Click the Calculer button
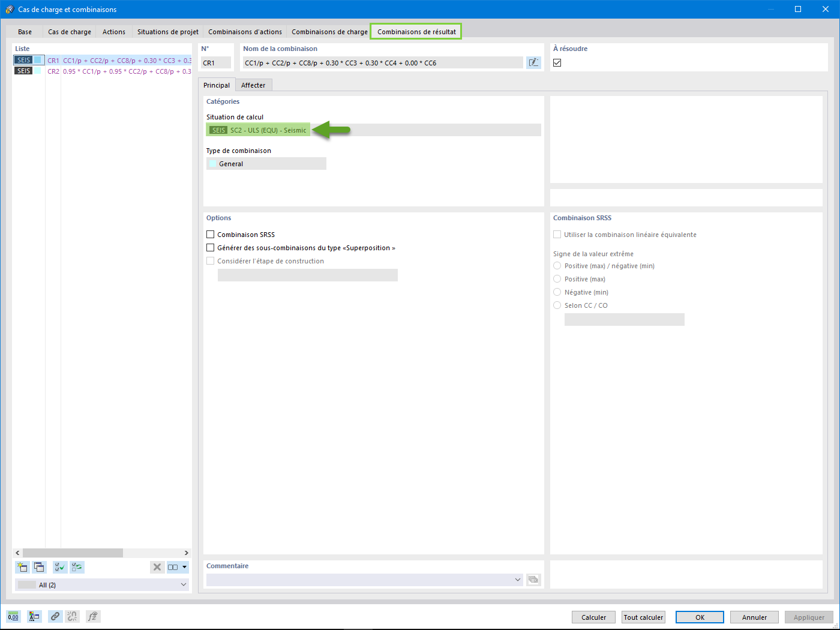This screenshot has width=840, height=630. click(594, 617)
